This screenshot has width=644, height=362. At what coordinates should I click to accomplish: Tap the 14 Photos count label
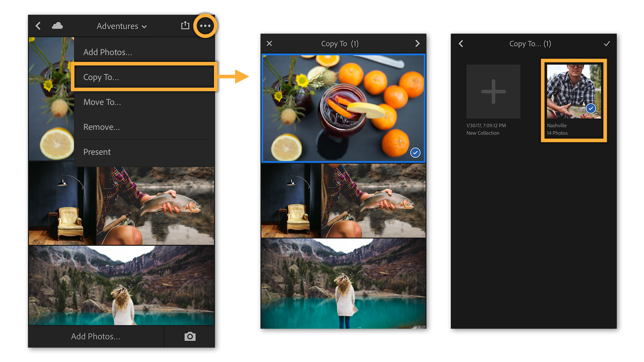(x=557, y=133)
